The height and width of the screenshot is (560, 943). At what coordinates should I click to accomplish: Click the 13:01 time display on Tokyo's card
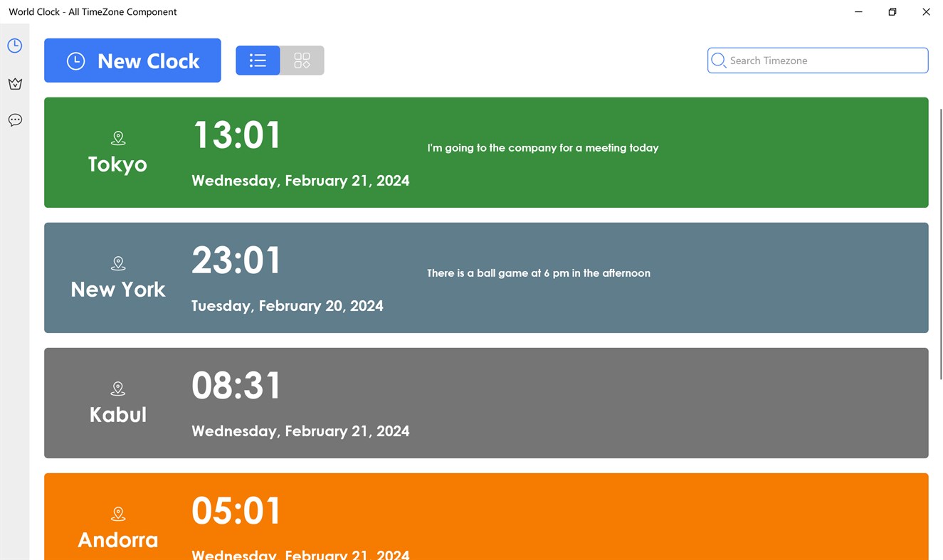pos(236,135)
